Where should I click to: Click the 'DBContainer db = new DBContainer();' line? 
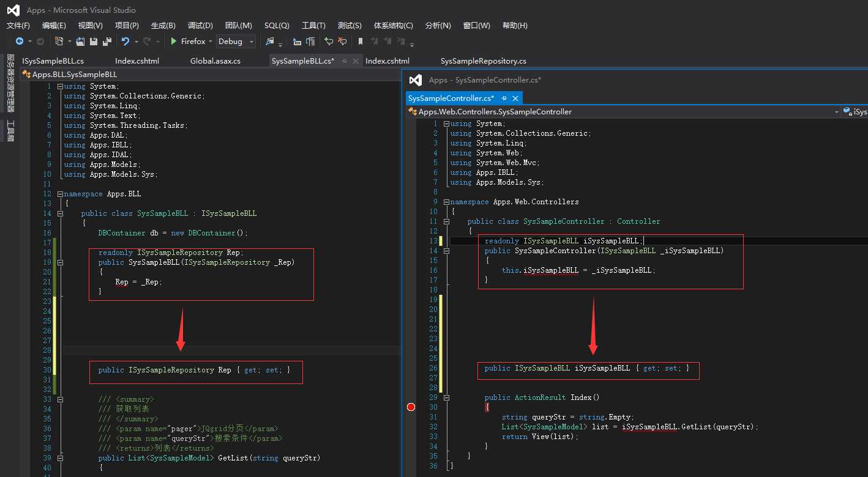pyautogui.click(x=173, y=233)
